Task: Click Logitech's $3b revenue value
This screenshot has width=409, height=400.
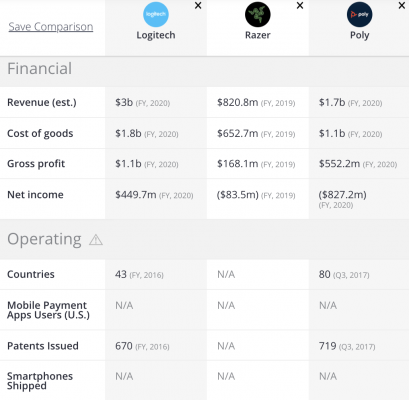Action: point(124,102)
